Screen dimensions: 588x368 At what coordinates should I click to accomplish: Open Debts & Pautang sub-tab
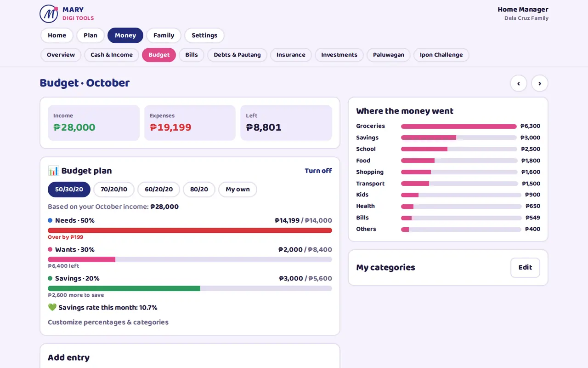(x=237, y=55)
